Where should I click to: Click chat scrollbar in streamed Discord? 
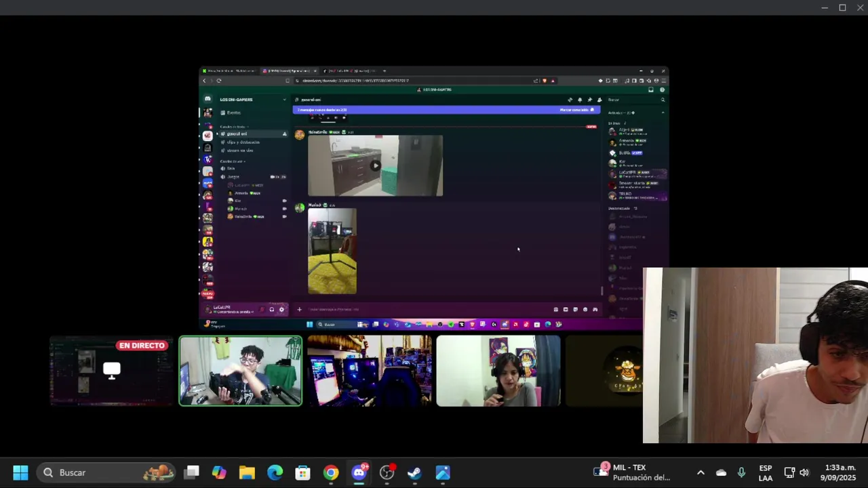point(601,291)
